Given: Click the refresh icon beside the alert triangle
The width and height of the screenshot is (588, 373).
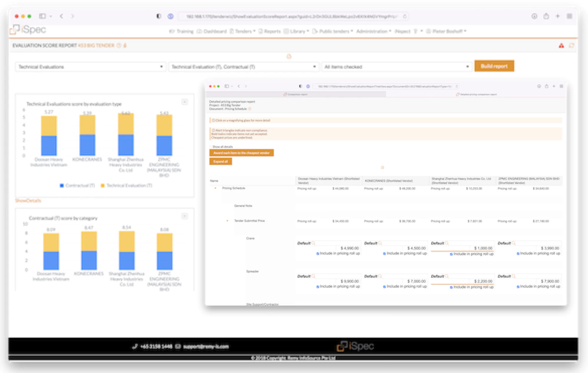Looking at the screenshot, I should (x=572, y=46).
